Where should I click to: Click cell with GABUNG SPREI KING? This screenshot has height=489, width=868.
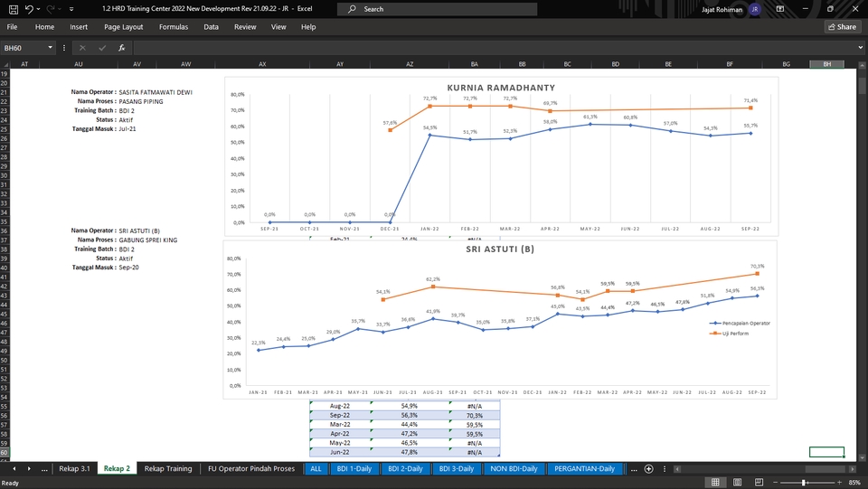coord(148,240)
